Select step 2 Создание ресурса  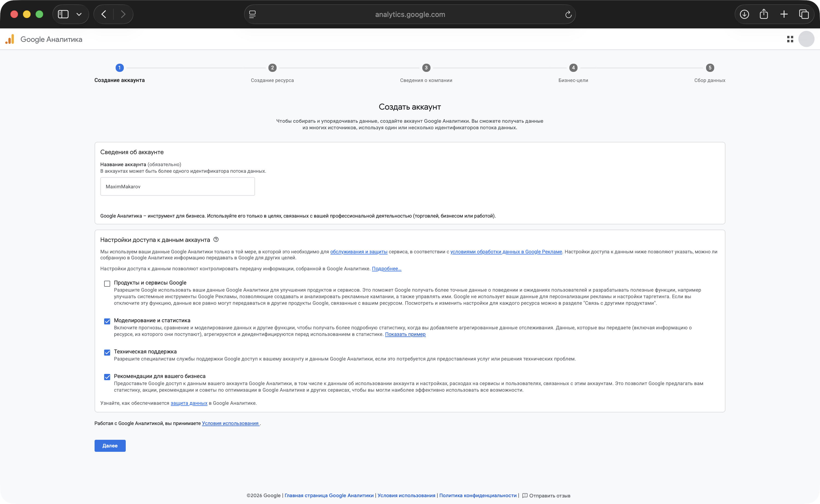(272, 73)
